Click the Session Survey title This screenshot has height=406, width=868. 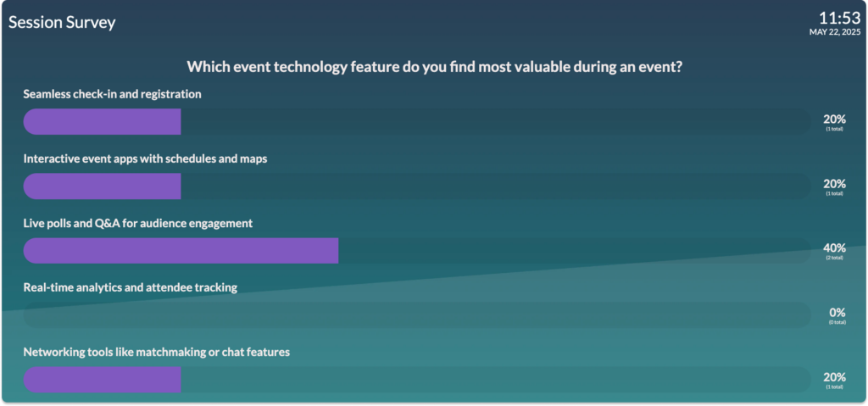tap(62, 22)
